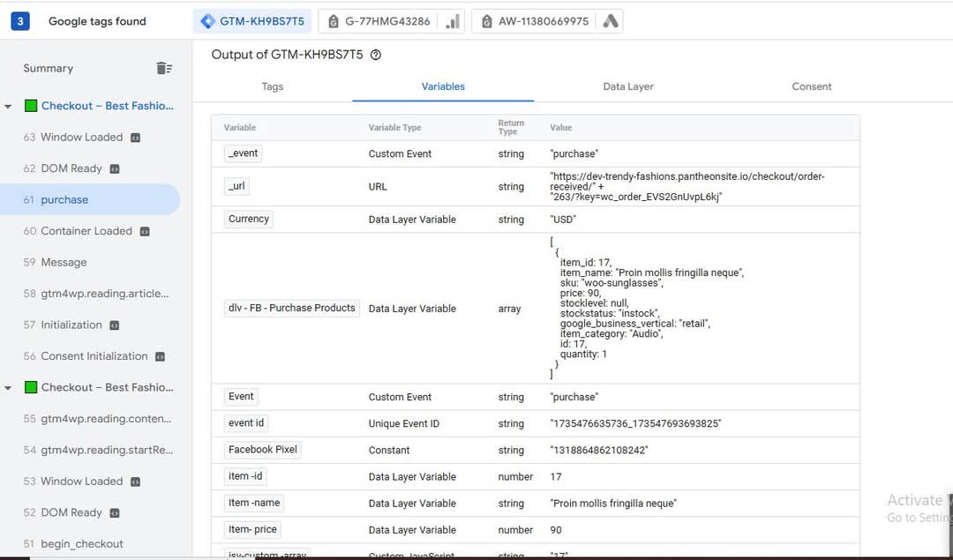Click the _url variable chip
This screenshot has height=560, width=953.
[x=236, y=186]
